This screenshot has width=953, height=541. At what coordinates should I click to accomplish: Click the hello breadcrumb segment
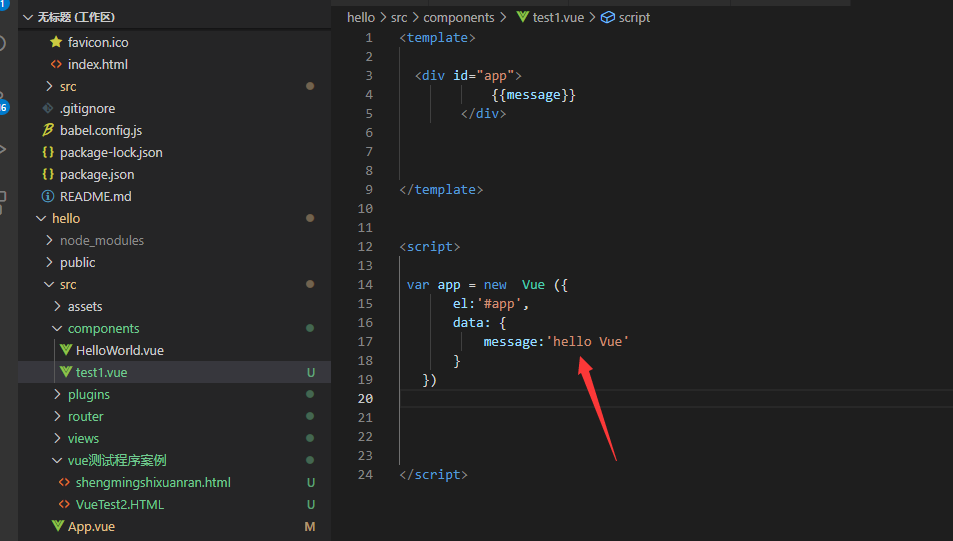pyautogui.click(x=360, y=18)
